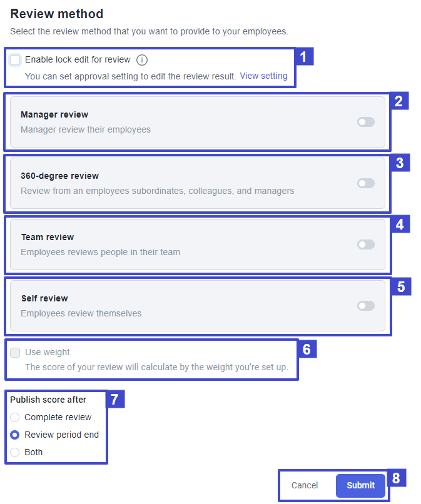Enable the 360-degree review switch
The height and width of the screenshot is (504, 421).
[365, 183]
